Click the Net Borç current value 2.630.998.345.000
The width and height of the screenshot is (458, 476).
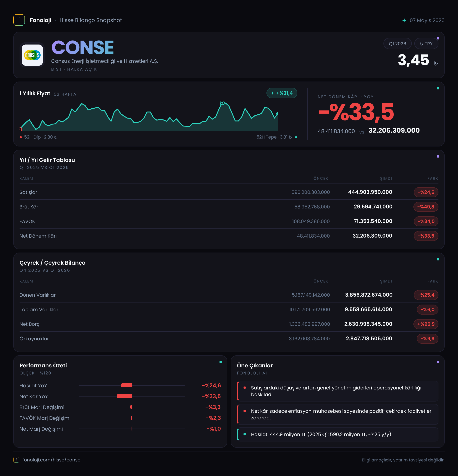click(368, 324)
